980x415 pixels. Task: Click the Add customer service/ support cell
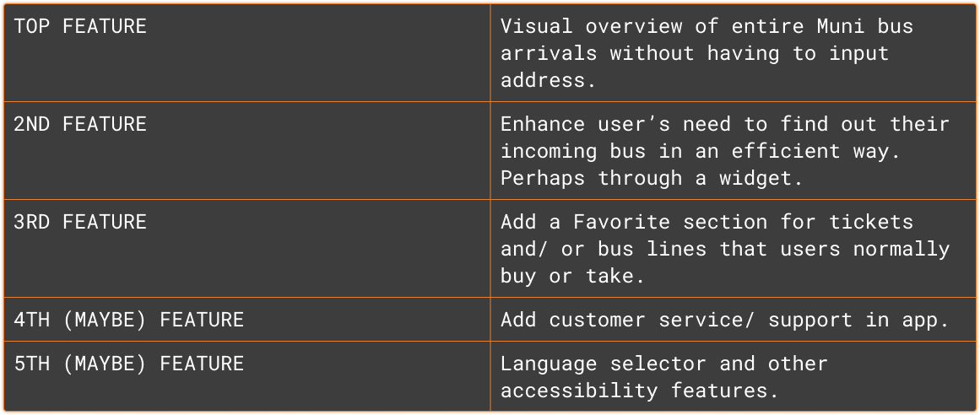734,320
